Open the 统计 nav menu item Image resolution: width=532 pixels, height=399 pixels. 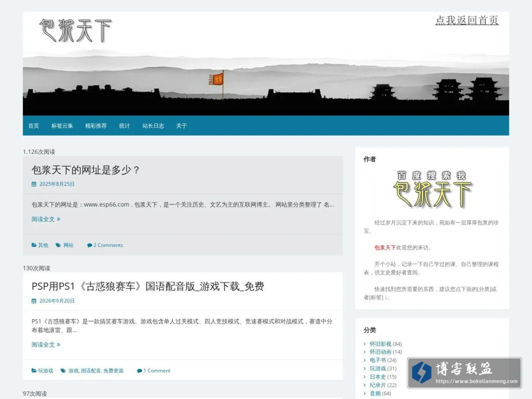click(125, 125)
